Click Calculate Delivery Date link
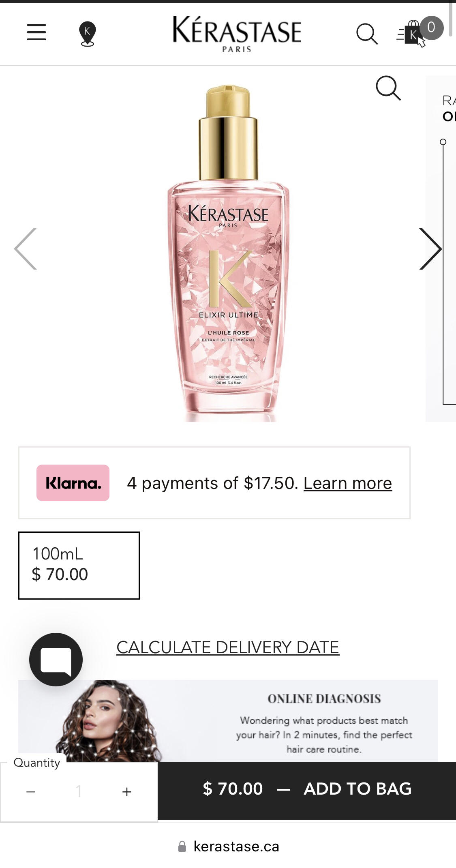 pos(228,647)
